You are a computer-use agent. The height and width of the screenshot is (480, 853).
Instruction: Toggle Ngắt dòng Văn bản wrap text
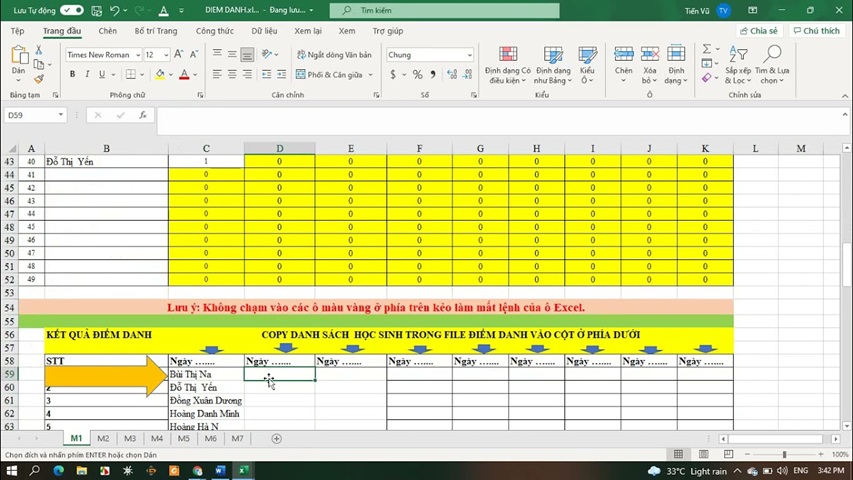[333, 55]
